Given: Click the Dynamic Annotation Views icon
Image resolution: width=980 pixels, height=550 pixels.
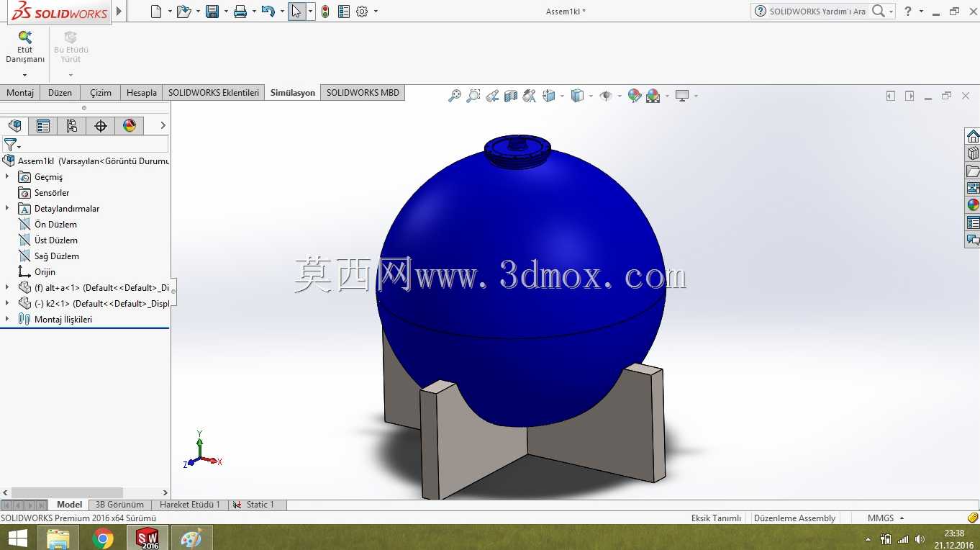Looking at the screenshot, I should tap(530, 96).
